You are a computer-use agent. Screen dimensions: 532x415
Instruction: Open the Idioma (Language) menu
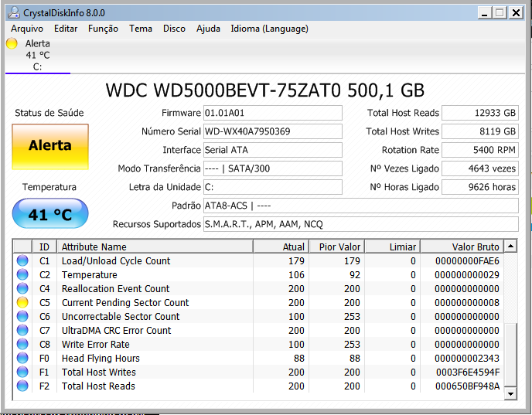tap(269, 29)
